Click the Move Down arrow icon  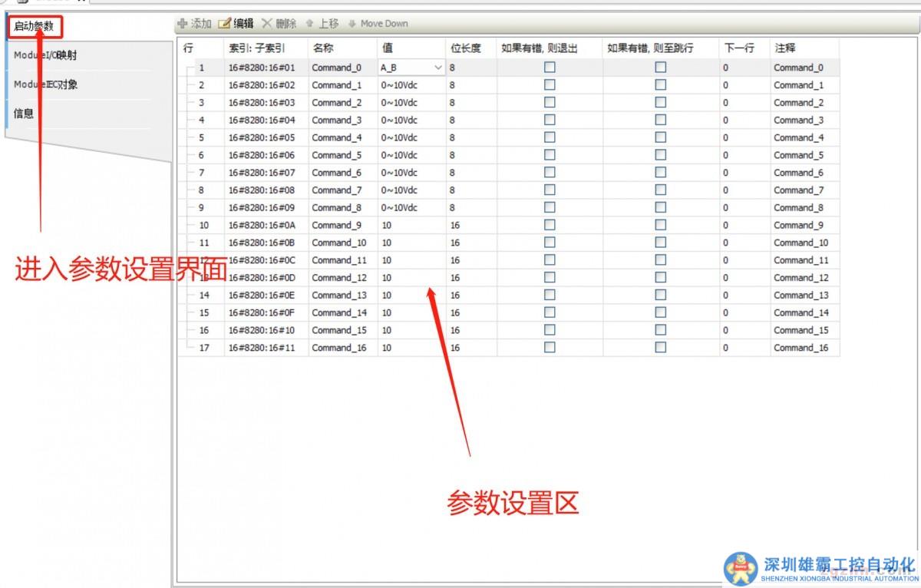[x=352, y=24]
